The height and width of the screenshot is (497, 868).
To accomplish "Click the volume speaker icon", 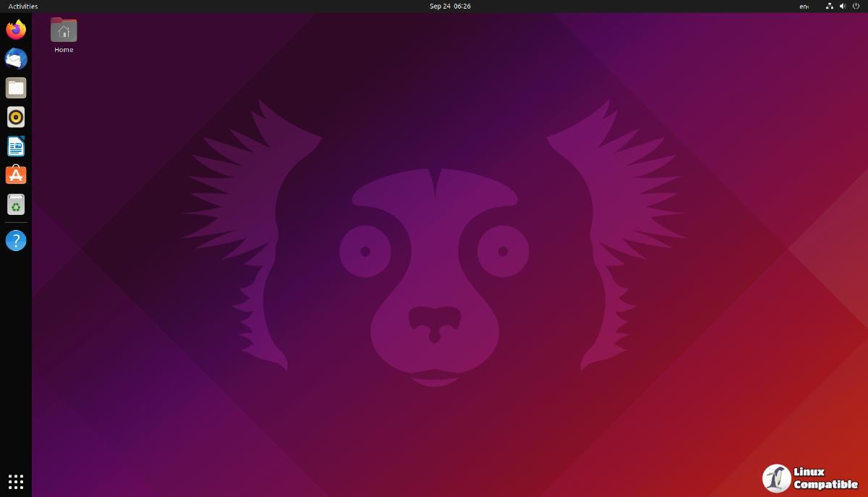I will (843, 7).
